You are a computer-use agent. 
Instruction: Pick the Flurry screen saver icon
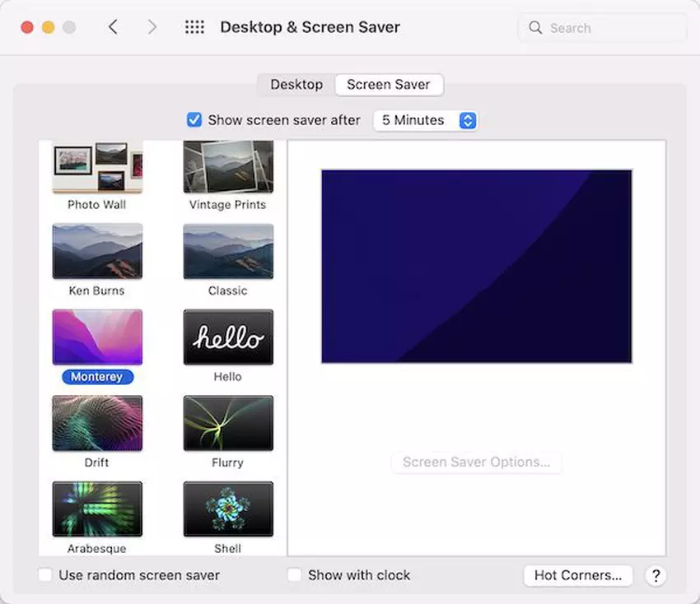point(228,423)
